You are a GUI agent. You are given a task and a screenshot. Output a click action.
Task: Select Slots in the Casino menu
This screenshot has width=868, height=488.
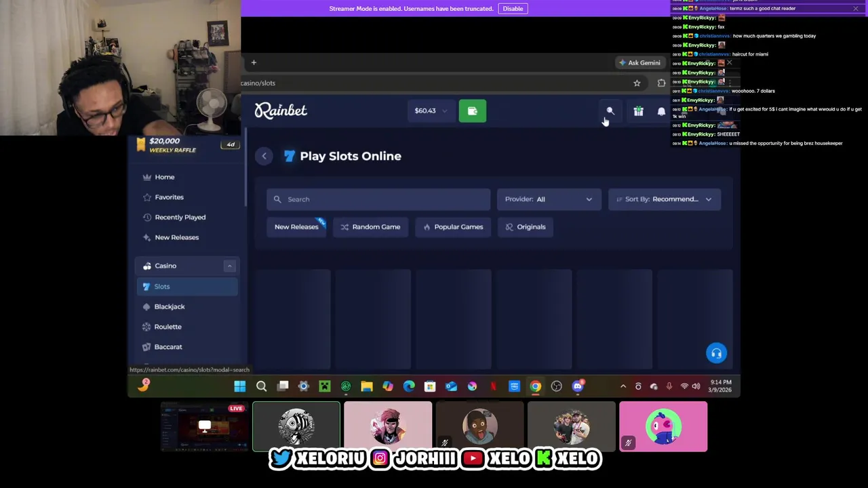pos(187,287)
